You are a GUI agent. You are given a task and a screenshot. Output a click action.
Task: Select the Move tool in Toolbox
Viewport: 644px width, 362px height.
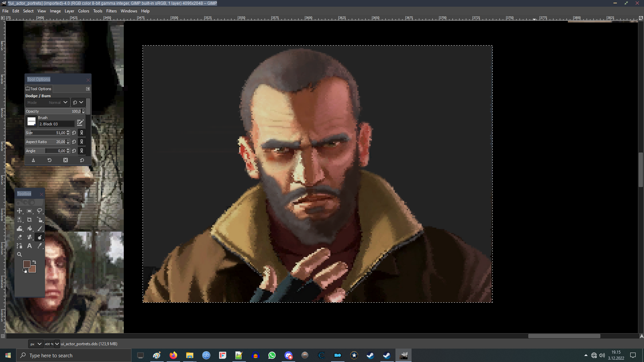pos(19,211)
